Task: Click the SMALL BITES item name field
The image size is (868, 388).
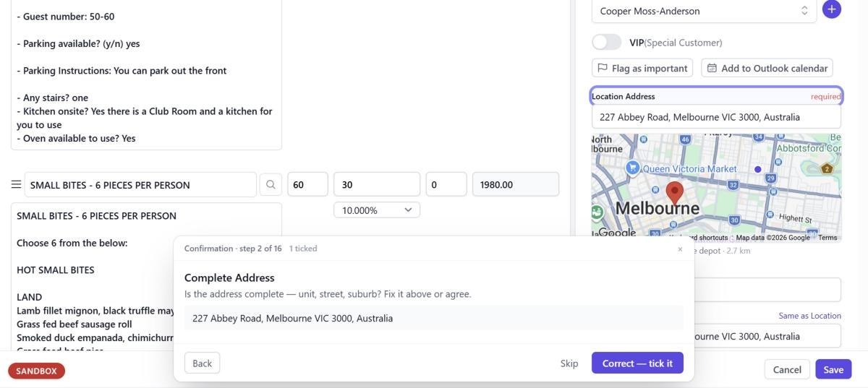Action: pos(140,185)
